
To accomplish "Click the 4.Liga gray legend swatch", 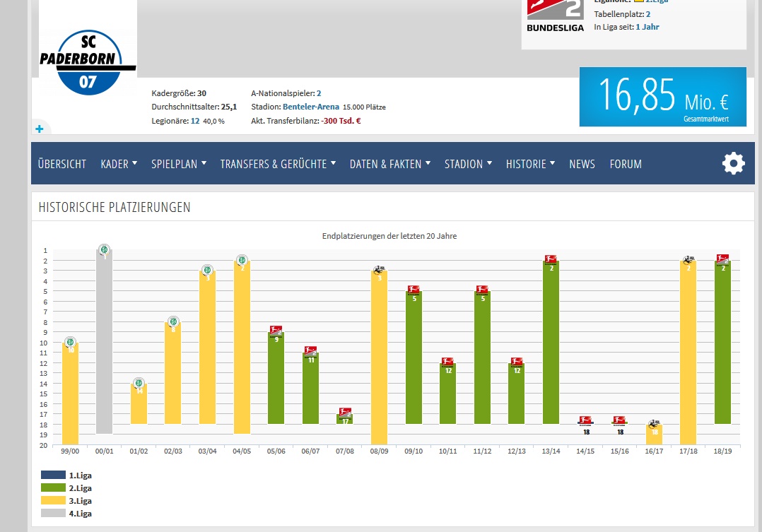I will [x=53, y=514].
